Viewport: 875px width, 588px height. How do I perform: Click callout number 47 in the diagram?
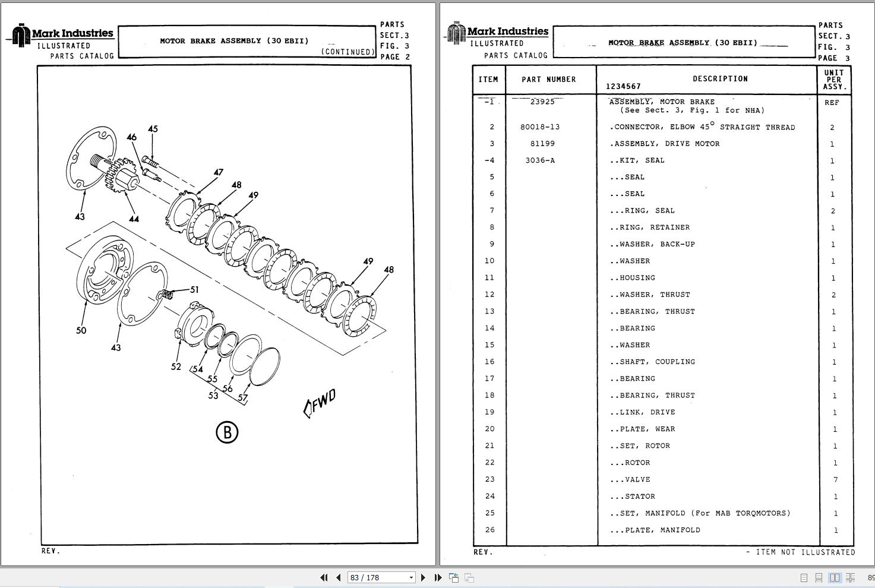click(x=219, y=172)
